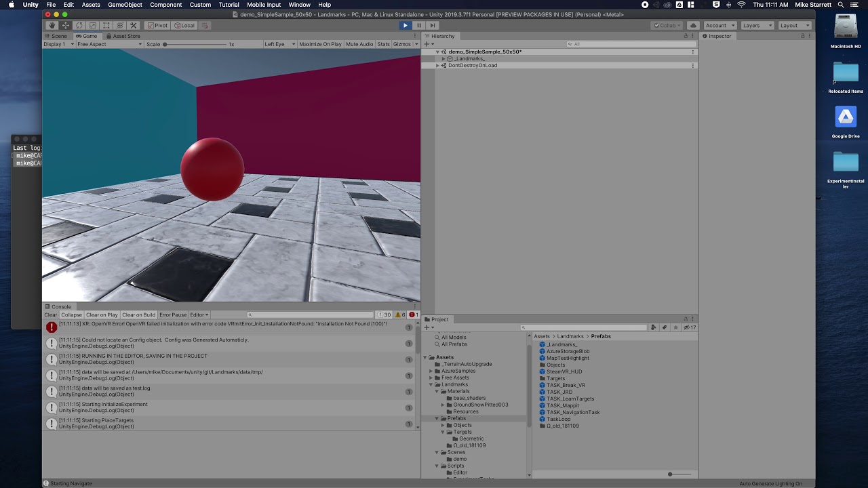Toggle Maximize On Play
The width and height of the screenshot is (868, 488).
(x=320, y=44)
